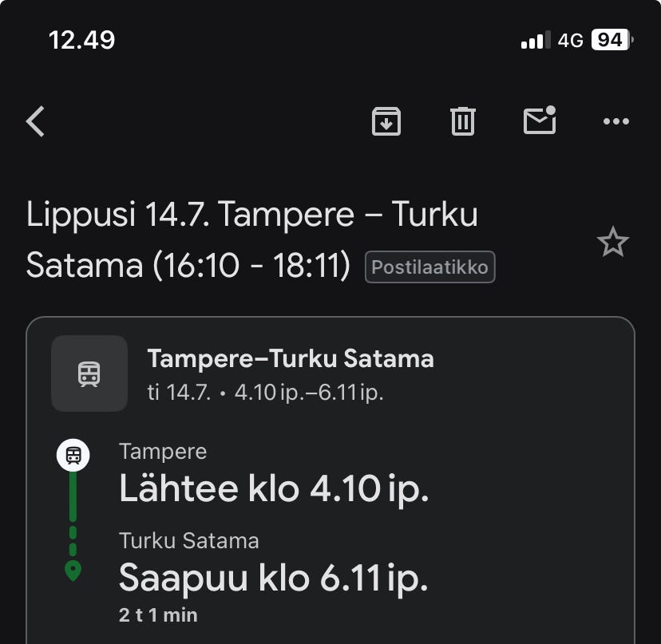The width and height of the screenshot is (661, 644).
Task: Mark the message as unread via the envelope icon
Action: tap(540, 121)
